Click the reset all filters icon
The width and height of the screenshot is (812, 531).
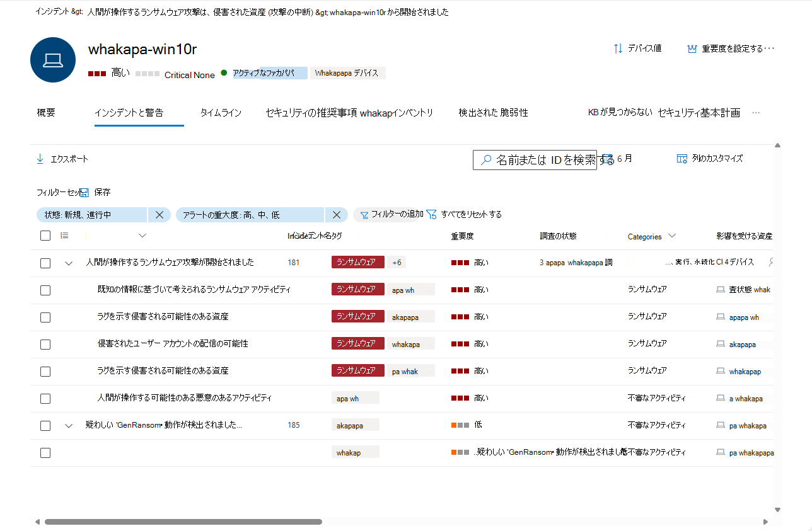(x=431, y=215)
